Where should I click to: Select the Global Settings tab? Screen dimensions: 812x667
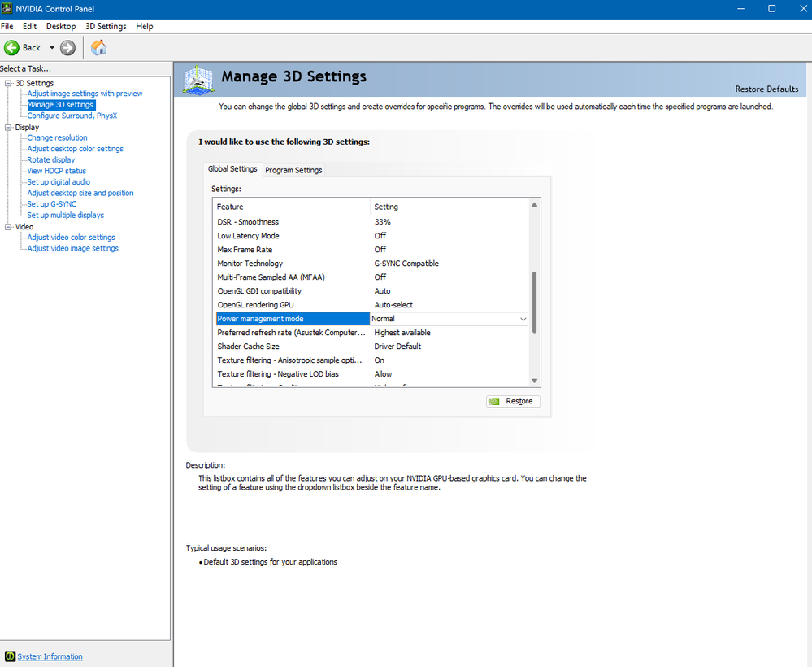pos(232,169)
